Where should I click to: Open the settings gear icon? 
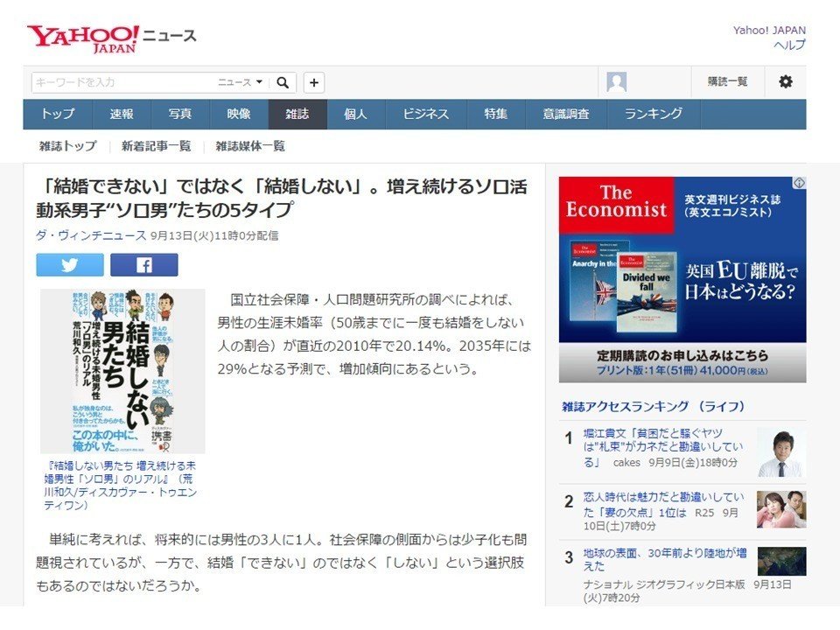[x=785, y=80]
